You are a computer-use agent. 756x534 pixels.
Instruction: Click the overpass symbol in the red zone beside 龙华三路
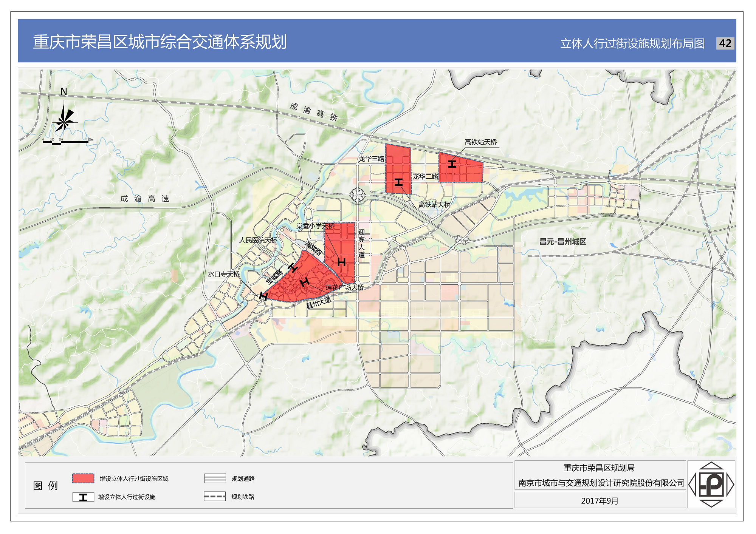click(x=398, y=182)
